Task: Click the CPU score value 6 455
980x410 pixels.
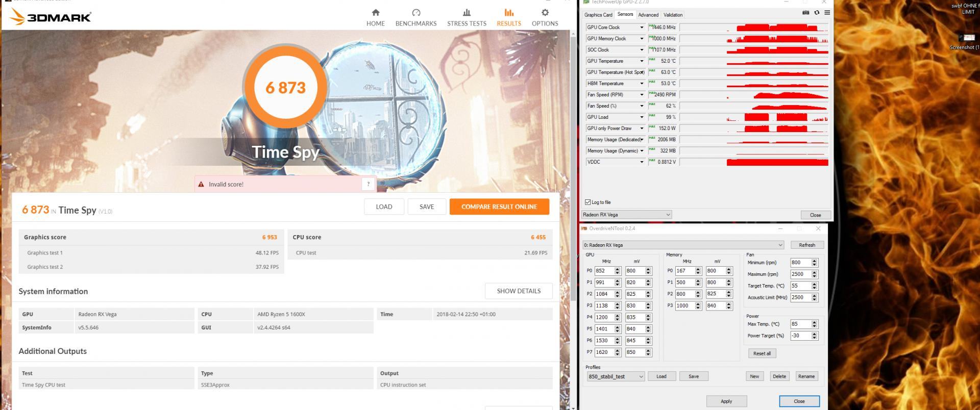Action: (538, 237)
